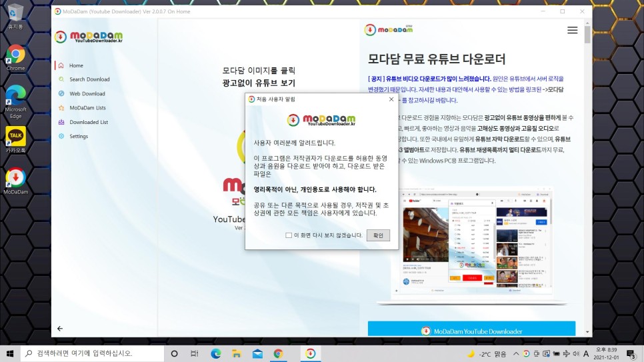The height and width of the screenshot is (362, 644).
Task: Expand hidden system tray icons
Action: click(x=516, y=354)
